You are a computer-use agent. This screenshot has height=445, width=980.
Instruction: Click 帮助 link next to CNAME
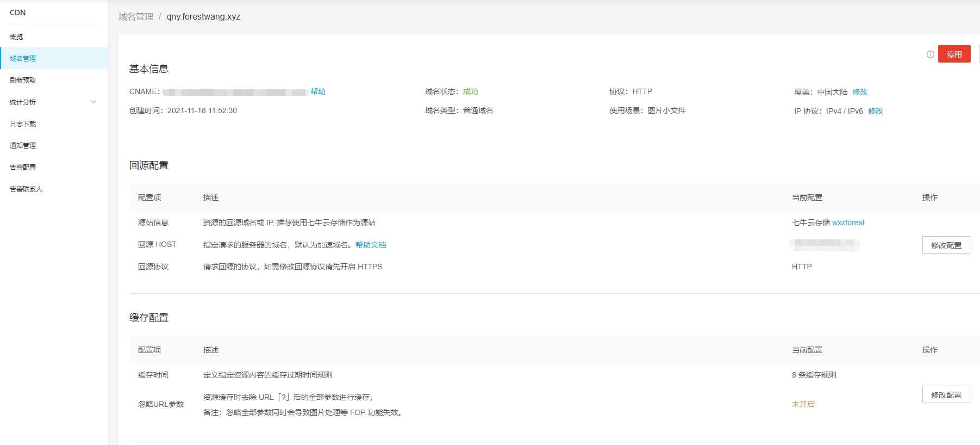coord(318,91)
